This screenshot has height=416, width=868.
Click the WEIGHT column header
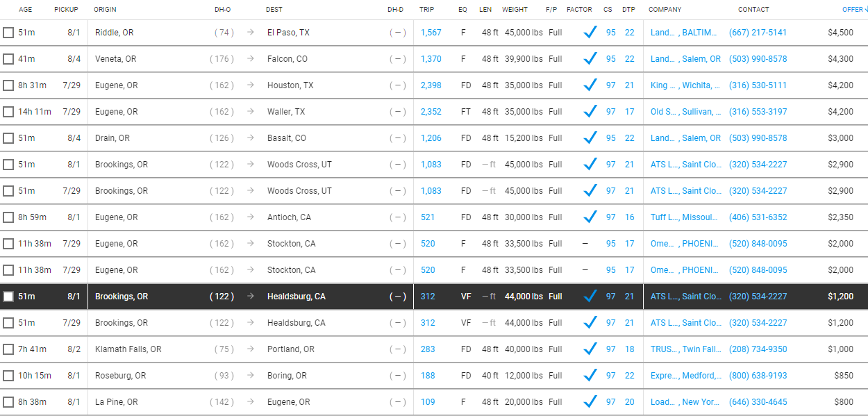click(x=515, y=10)
